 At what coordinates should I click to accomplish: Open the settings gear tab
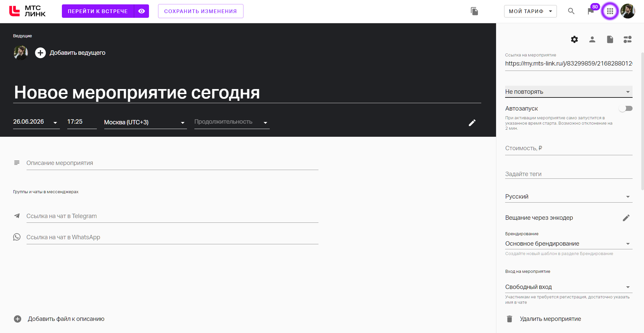click(574, 39)
